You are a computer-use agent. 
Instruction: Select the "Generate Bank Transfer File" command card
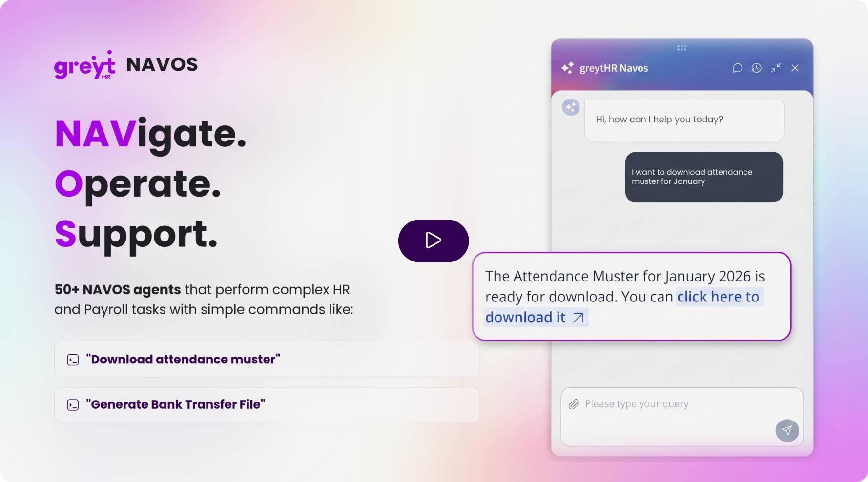coord(267,405)
